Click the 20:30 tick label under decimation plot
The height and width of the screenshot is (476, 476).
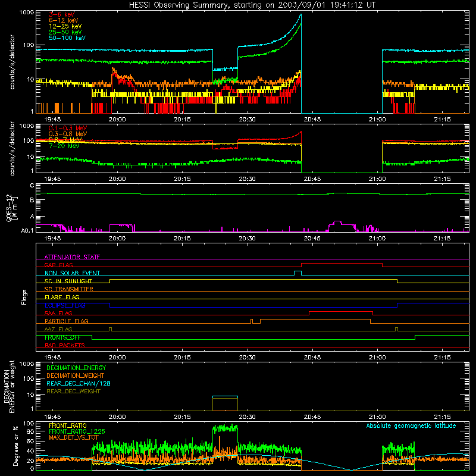pyautogui.click(x=247, y=417)
